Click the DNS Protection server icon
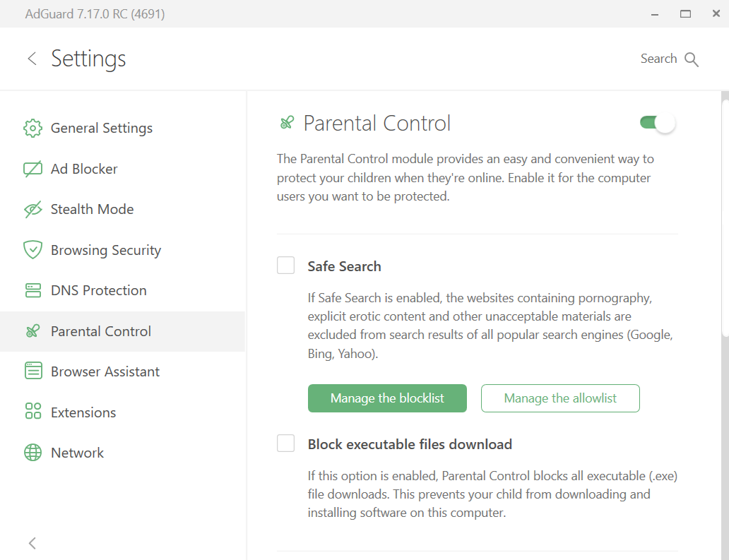729x560 pixels. click(32, 291)
